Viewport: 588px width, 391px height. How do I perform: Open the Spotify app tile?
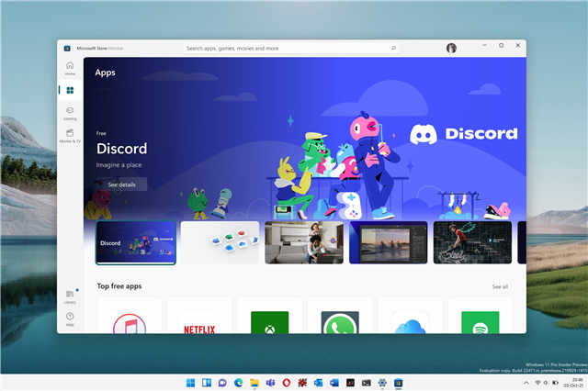coord(480,317)
